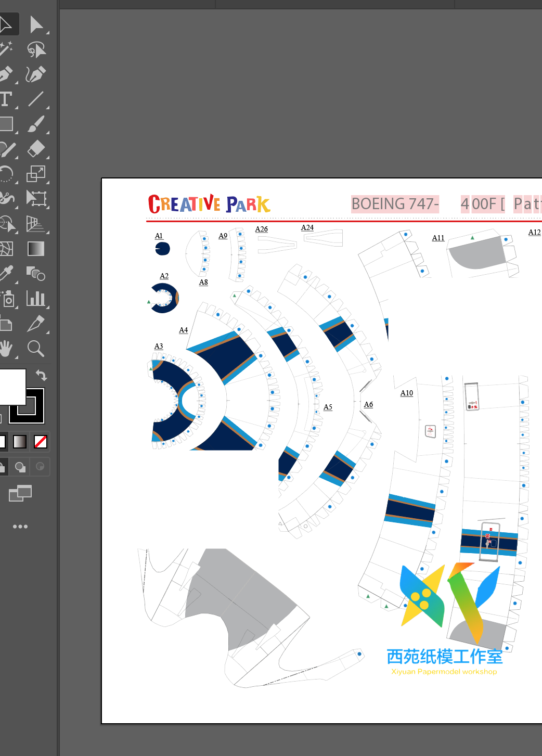Pick the Shape Builder tool
542x756 pixels.
tap(6, 224)
